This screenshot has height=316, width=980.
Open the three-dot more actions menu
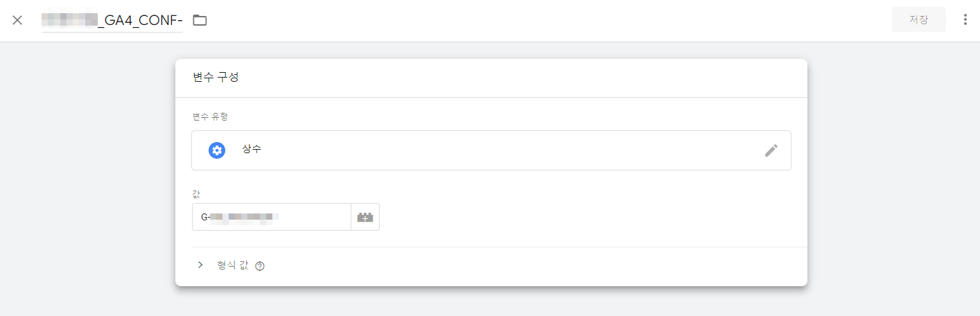click(x=965, y=19)
